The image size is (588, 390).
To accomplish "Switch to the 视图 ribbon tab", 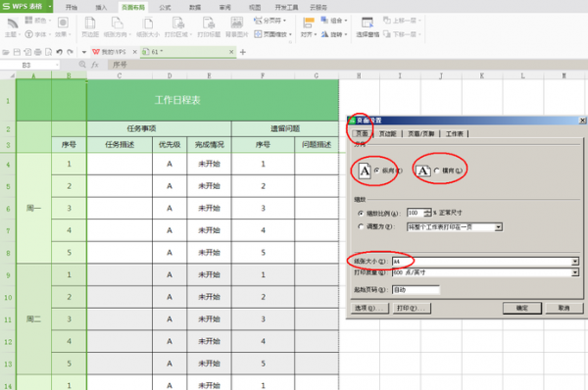I will (255, 7).
